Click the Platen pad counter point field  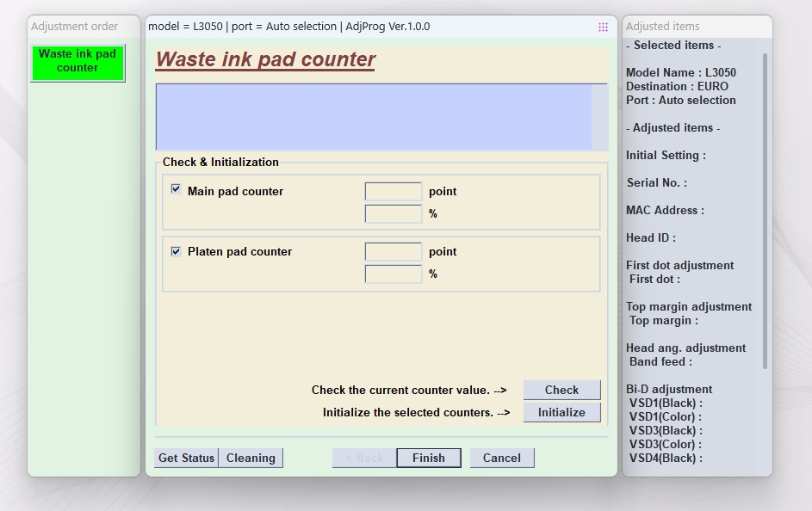393,251
